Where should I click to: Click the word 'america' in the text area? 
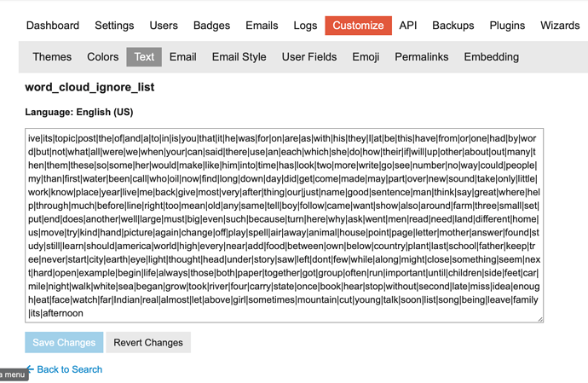134,246
